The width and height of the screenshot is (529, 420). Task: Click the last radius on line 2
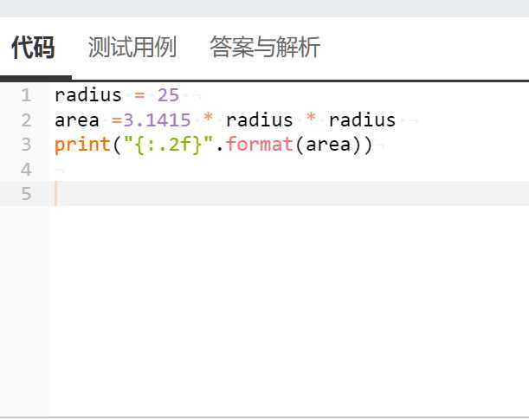[x=363, y=120]
